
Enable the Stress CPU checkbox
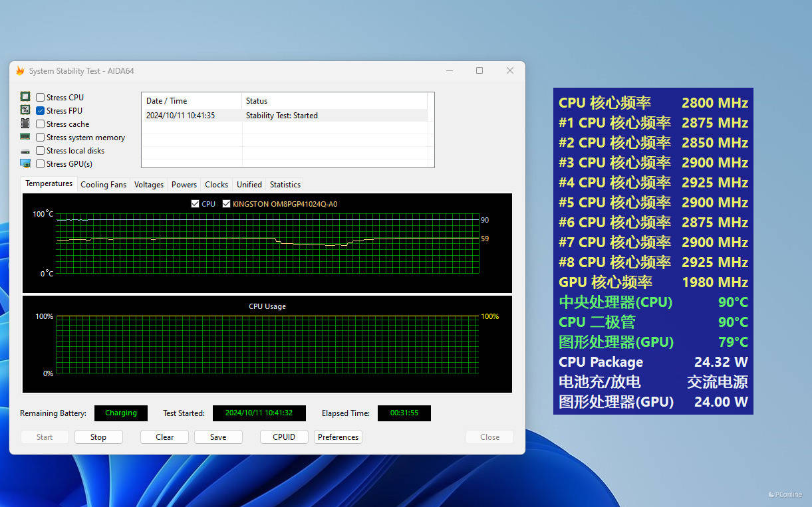tap(41, 98)
